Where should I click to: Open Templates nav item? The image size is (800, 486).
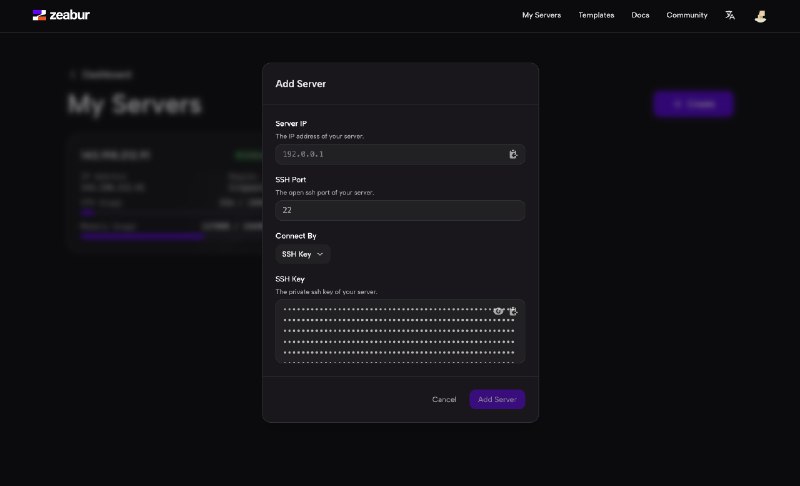click(x=596, y=15)
